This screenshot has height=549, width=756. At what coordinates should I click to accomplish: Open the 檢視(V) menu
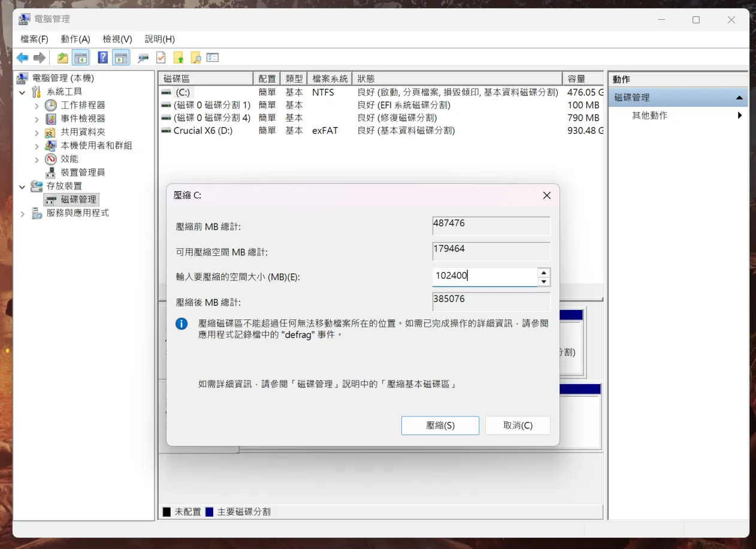pyautogui.click(x=117, y=39)
